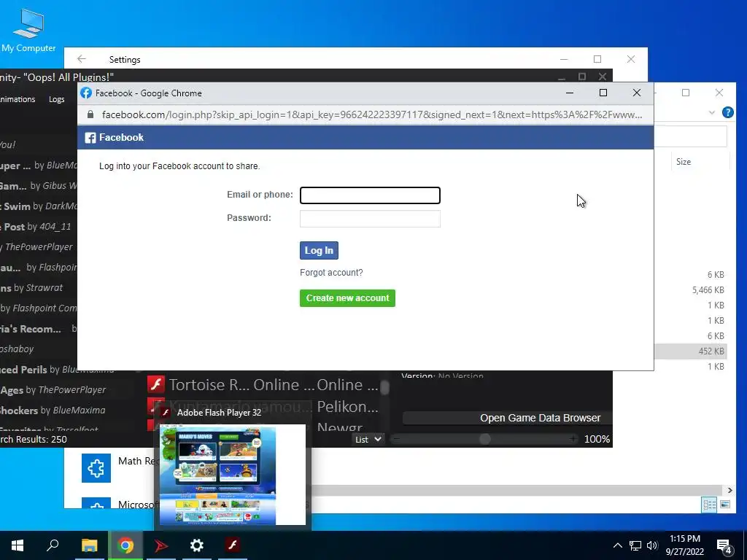Open the List layout dropdown in Flashpoint

click(x=368, y=439)
